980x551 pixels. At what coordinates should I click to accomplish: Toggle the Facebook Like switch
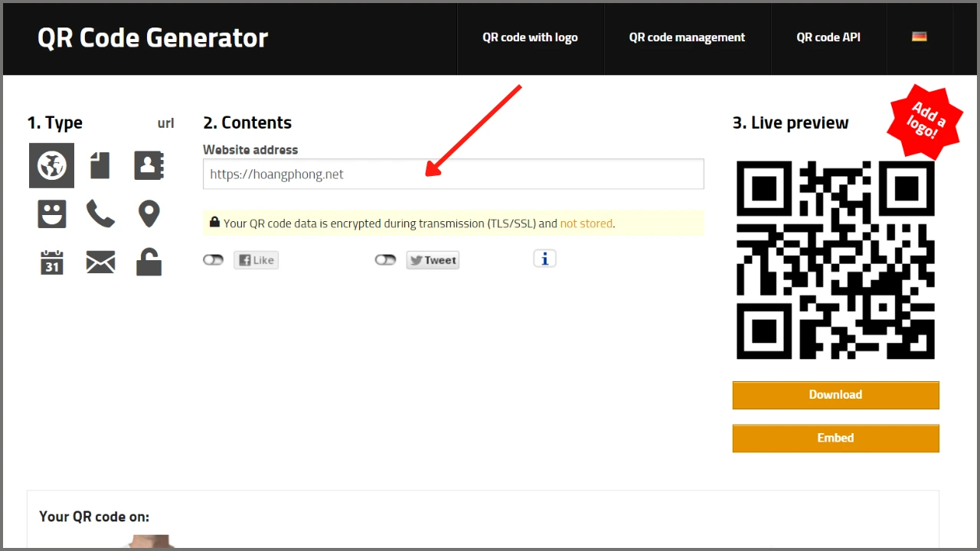pos(213,260)
